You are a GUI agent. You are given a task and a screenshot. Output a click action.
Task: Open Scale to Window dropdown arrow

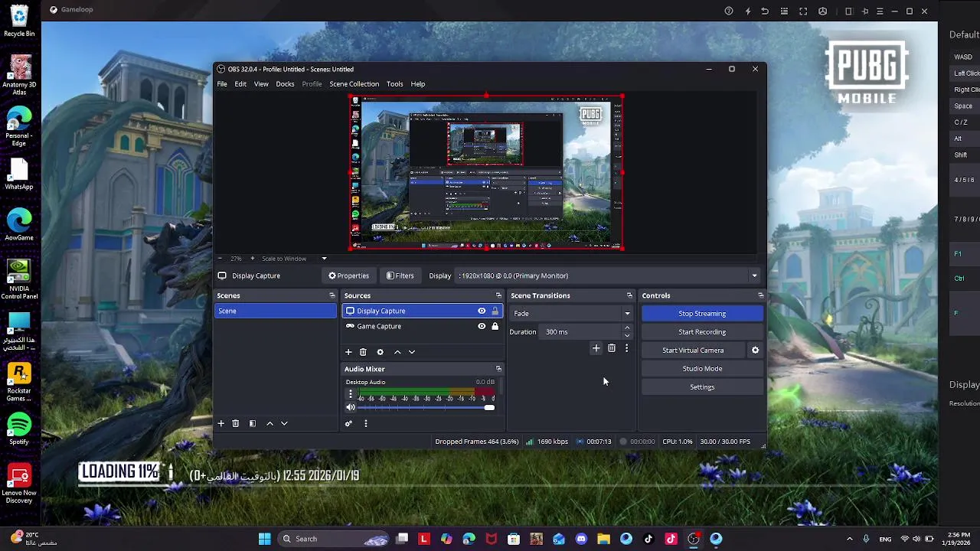tap(324, 259)
